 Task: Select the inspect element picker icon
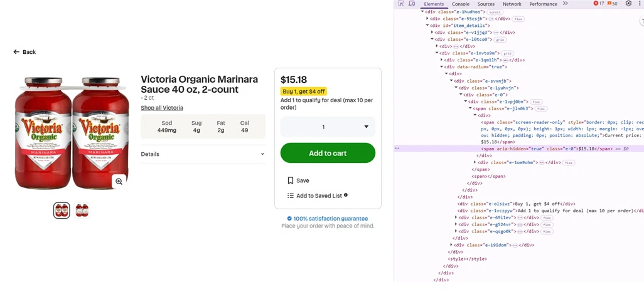tap(401, 4)
